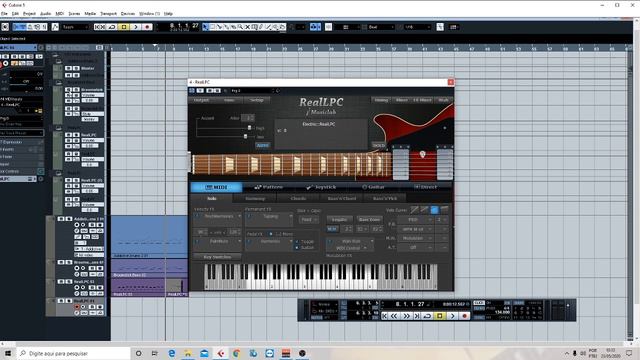Click the Addictive Drums clip in arrangement
Screen dimensions: 640x360
(x=149, y=237)
